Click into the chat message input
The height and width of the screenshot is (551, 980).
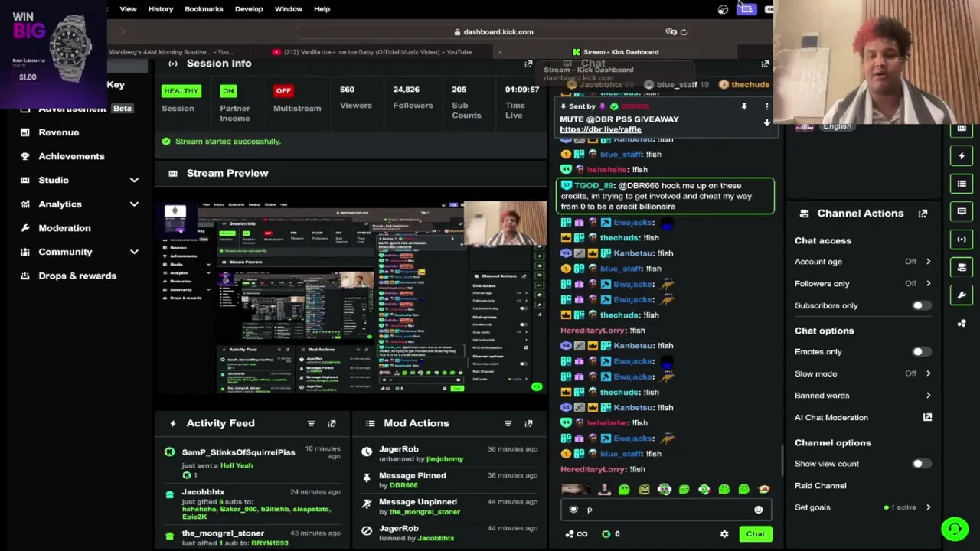tap(665, 510)
